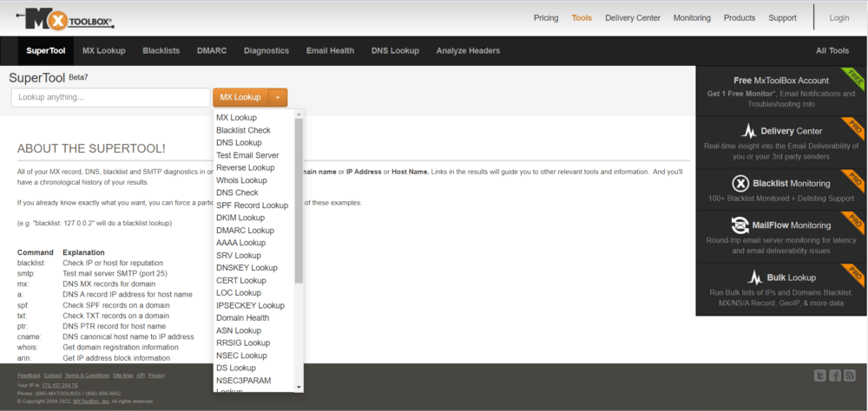The height and width of the screenshot is (411, 868).
Task: Select SPF Record Lookup option
Action: click(252, 205)
